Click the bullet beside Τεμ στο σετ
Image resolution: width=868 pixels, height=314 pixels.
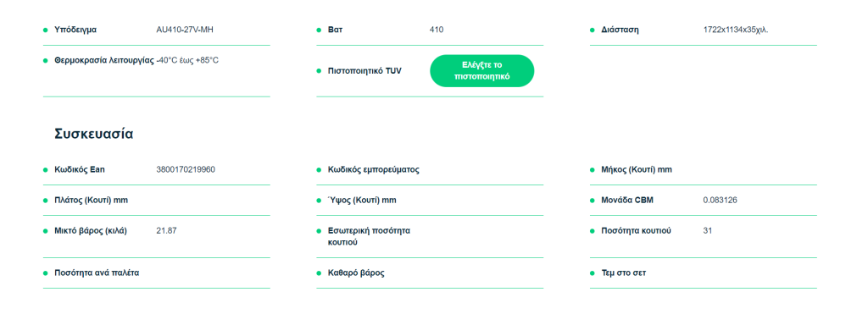(x=592, y=273)
